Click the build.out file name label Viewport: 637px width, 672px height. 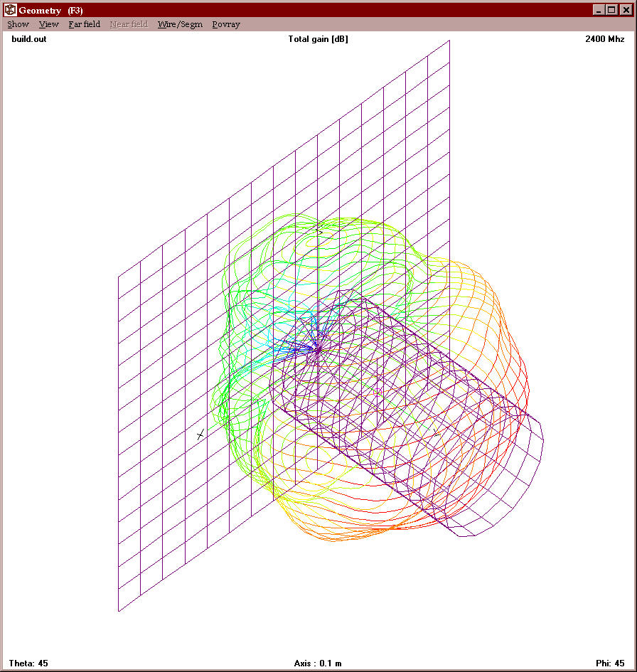click(x=29, y=39)
